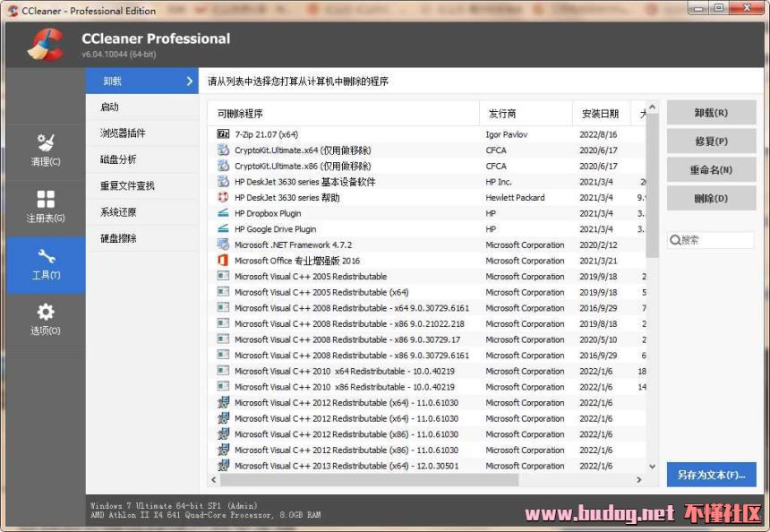Click the Visual C++ 2005 Redistributable (x64) icon
The height and width of the screenshot is (532, 770).
[223, 292]
